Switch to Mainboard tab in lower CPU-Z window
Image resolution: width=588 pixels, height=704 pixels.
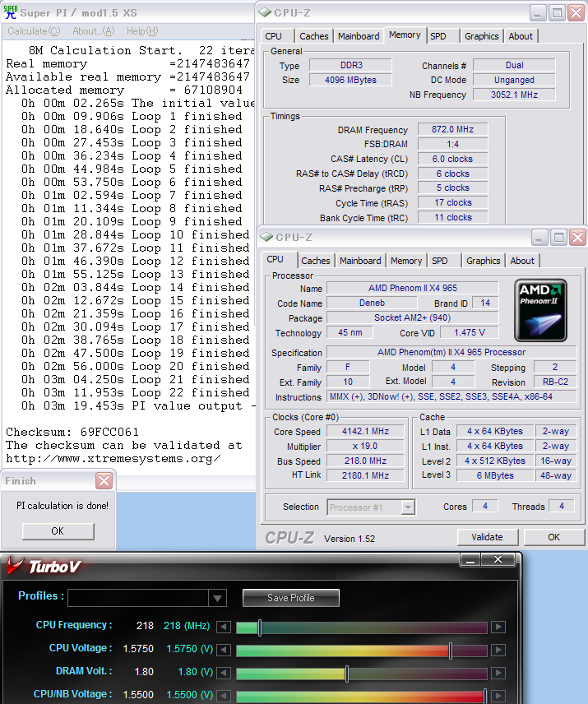click(x=360, y=261)
